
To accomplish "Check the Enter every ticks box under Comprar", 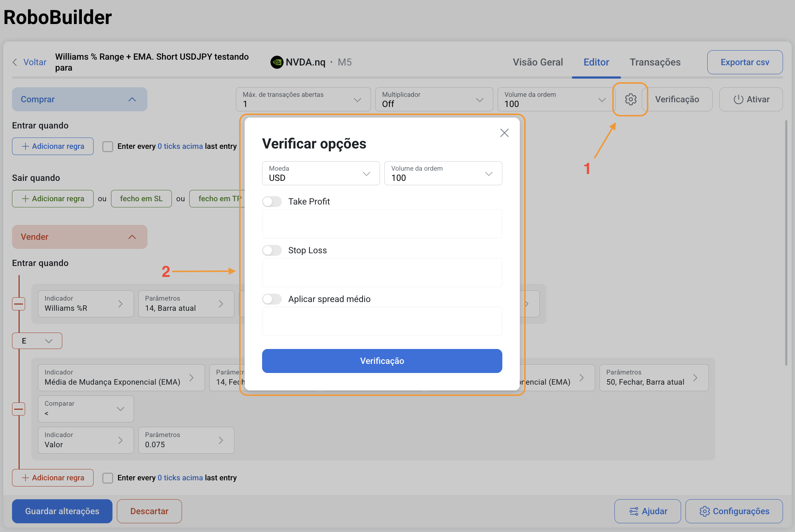I will pyautogui.click(x=108, y=146).
